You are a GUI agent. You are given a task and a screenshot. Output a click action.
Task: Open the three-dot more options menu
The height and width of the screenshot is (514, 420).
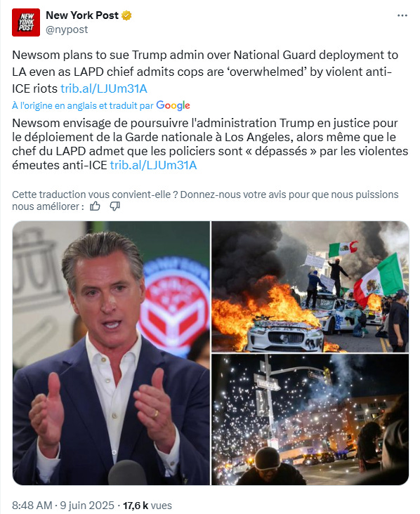[x=402, y=15]
